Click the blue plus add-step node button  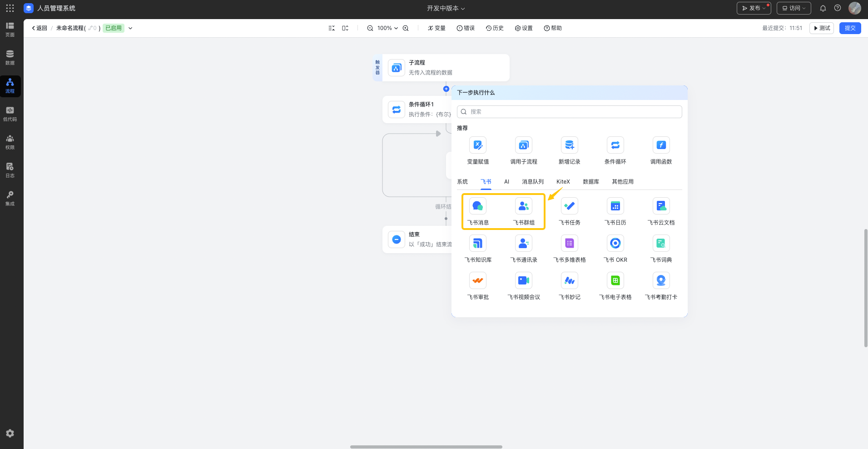(x=446, y=89)
